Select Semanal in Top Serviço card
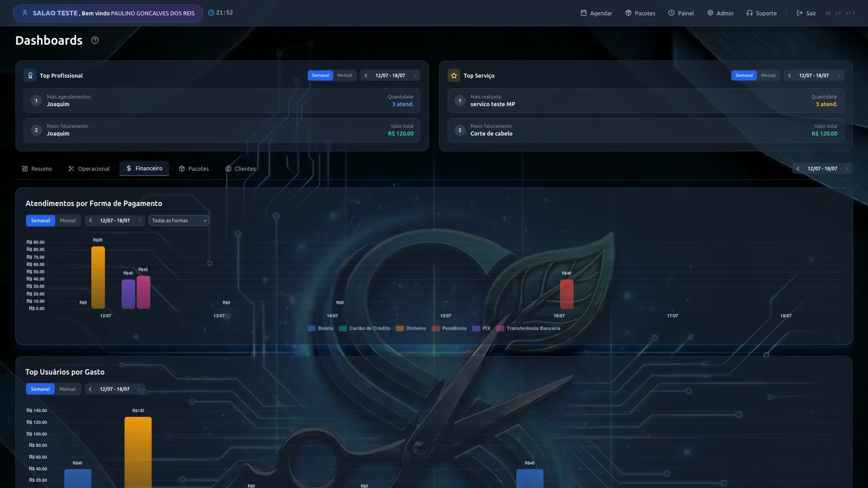The width and height of the screenshot is (868, 488). pos(744,75)
